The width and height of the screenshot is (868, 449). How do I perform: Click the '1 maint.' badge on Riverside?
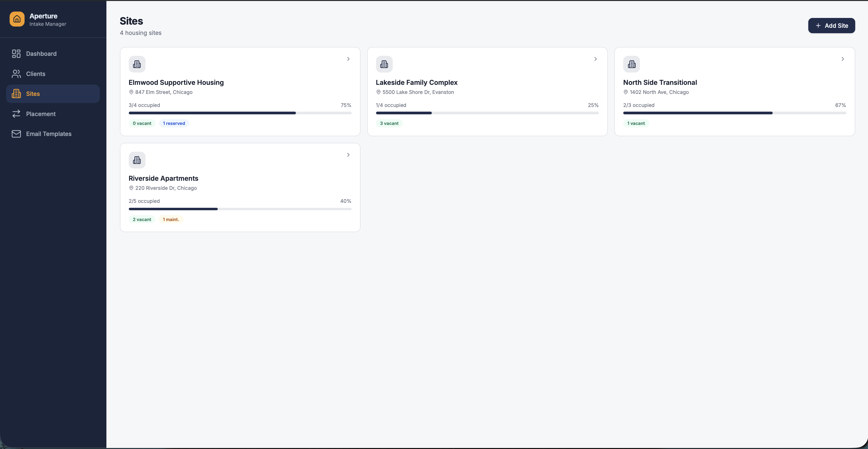171,219
